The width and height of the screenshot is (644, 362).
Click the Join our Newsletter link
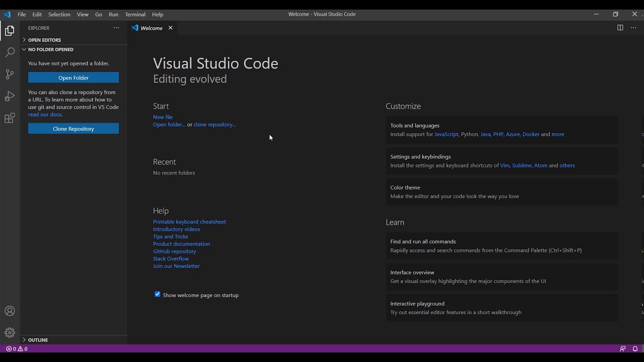pyautogui.click(x=176, y=266)
